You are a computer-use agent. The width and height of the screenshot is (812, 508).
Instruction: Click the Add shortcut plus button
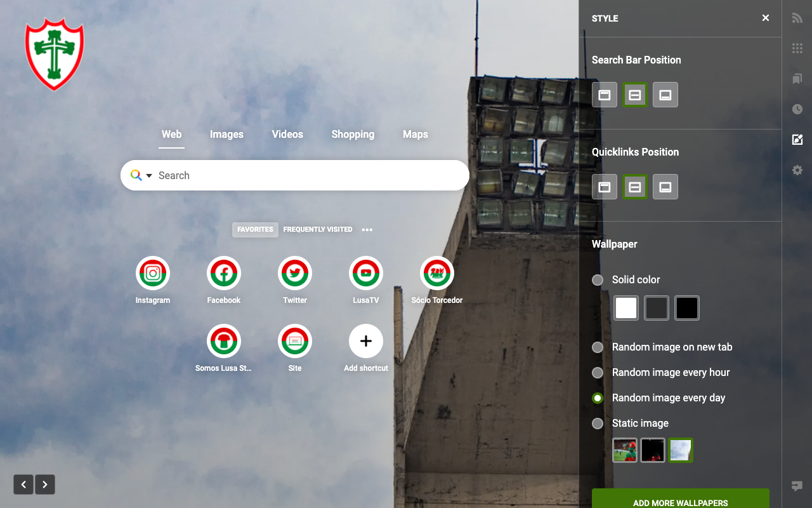click(366, 341)
